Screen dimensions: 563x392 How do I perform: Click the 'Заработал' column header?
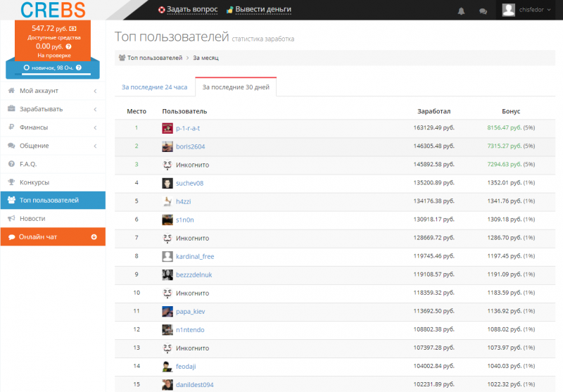click(x=434, y=111)
